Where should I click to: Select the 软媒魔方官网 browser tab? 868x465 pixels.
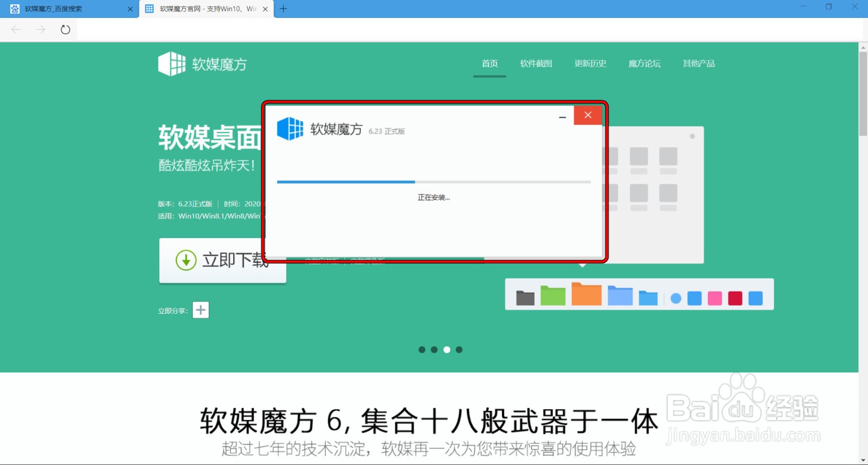coord(207,9)
